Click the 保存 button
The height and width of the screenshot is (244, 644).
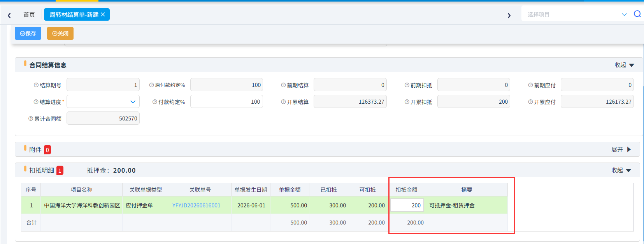28,34
